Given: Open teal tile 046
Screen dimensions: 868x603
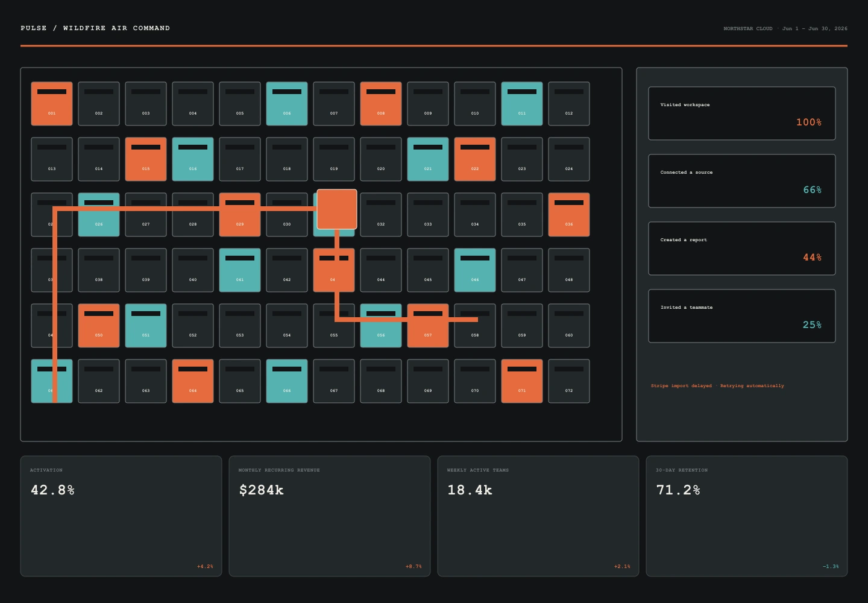Looking at the screenshot, I should pyautogui.click(x=475, y=270).
